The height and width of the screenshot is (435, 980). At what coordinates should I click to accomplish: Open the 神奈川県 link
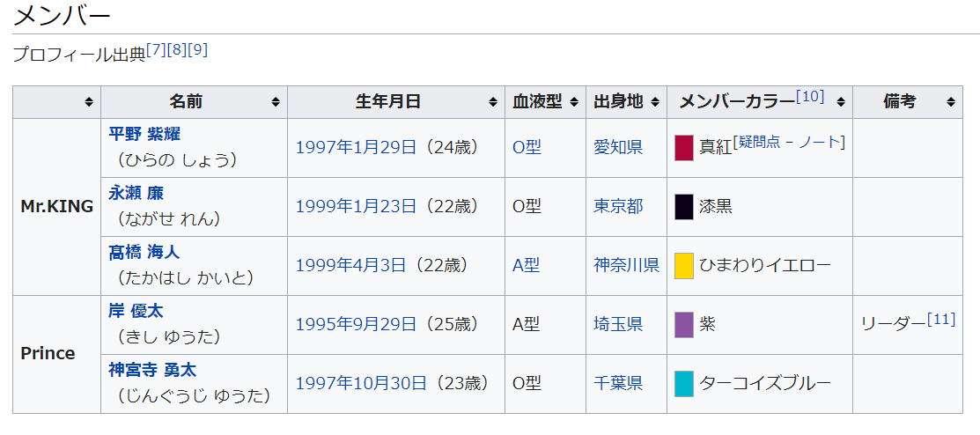626,265
